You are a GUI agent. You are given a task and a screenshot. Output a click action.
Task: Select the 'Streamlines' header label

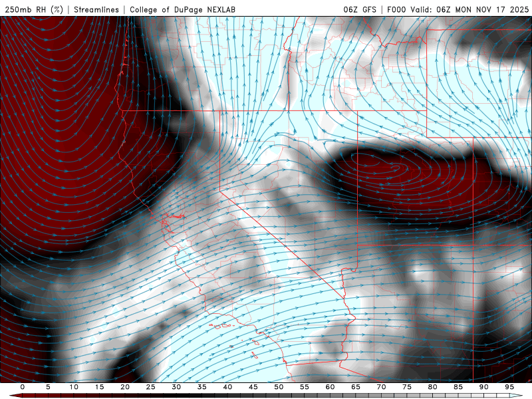click(x=96, y=9)
